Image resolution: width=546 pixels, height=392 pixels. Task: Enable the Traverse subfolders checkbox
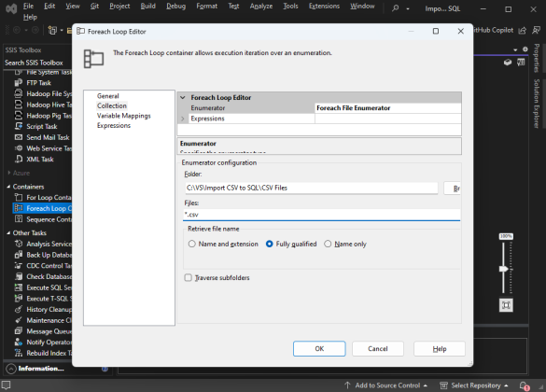click(x=188, y=277)
